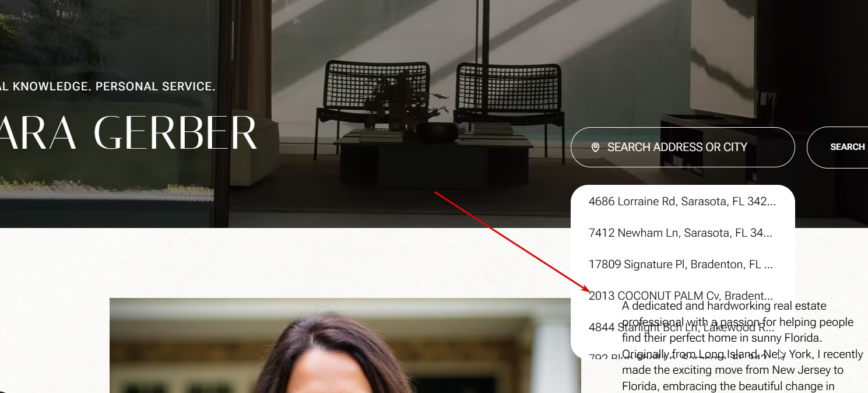Open the agent portrait photo
The image size is (868, 393).
[x=345, y=346]
